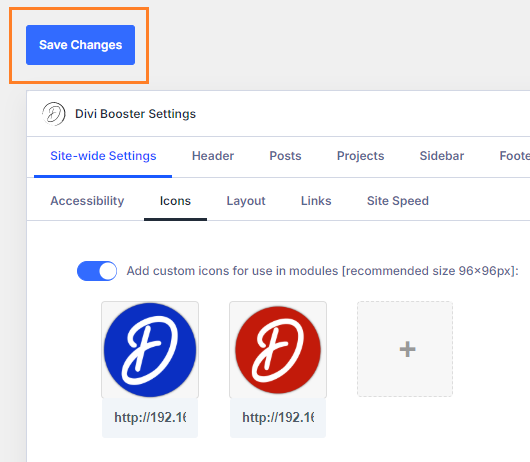Open the Footer tab
This screenshot has width=530, height=462.
pyautogui.click(x=515, y=156)
